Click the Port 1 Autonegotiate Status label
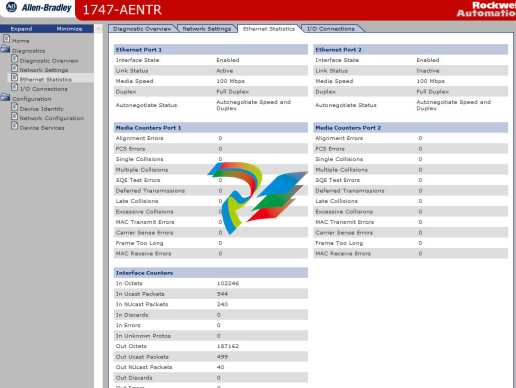Screen dimensions: 516x388 click(x=146, y=105)
